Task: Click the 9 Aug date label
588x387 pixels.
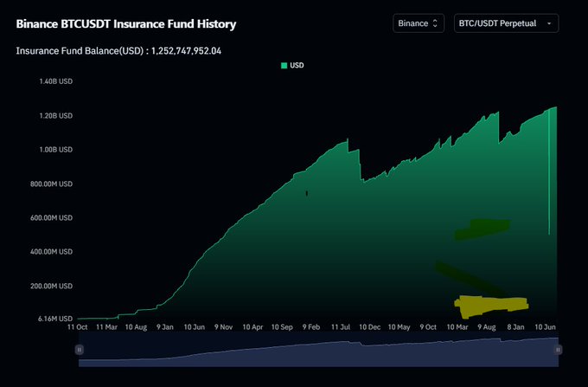Action: (x=487, y=327)
